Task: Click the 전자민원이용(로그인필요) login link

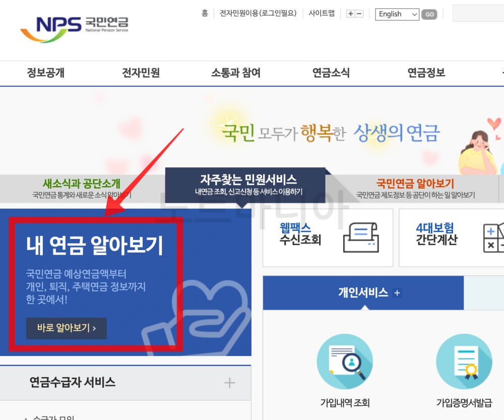Action: (259, 14)
